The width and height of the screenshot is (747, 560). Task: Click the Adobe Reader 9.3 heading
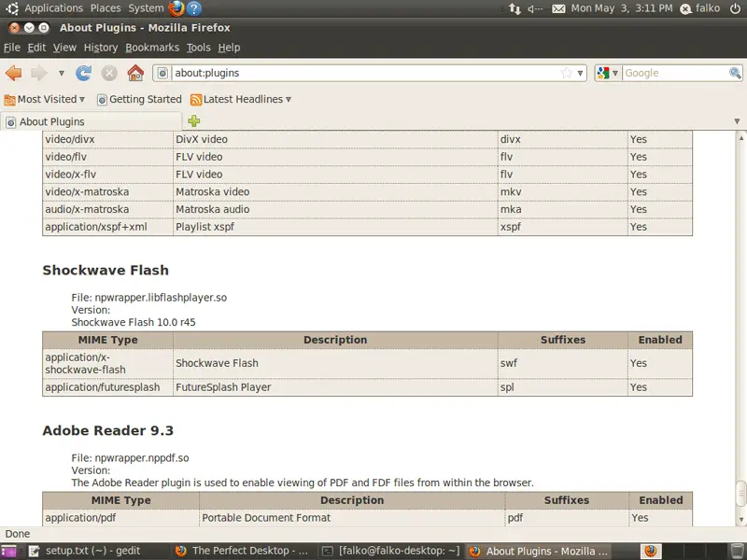(x=107, y=430)
